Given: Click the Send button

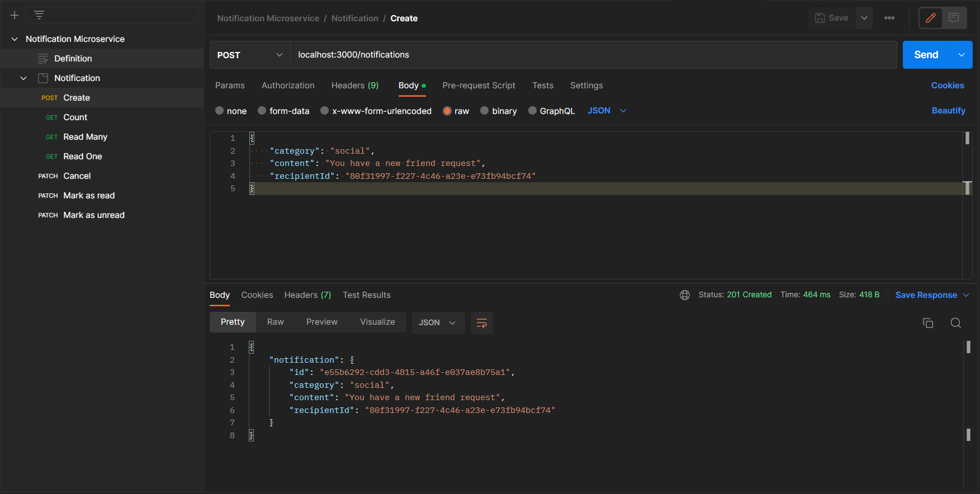Looking at the screenshot, I should point(926,55).
